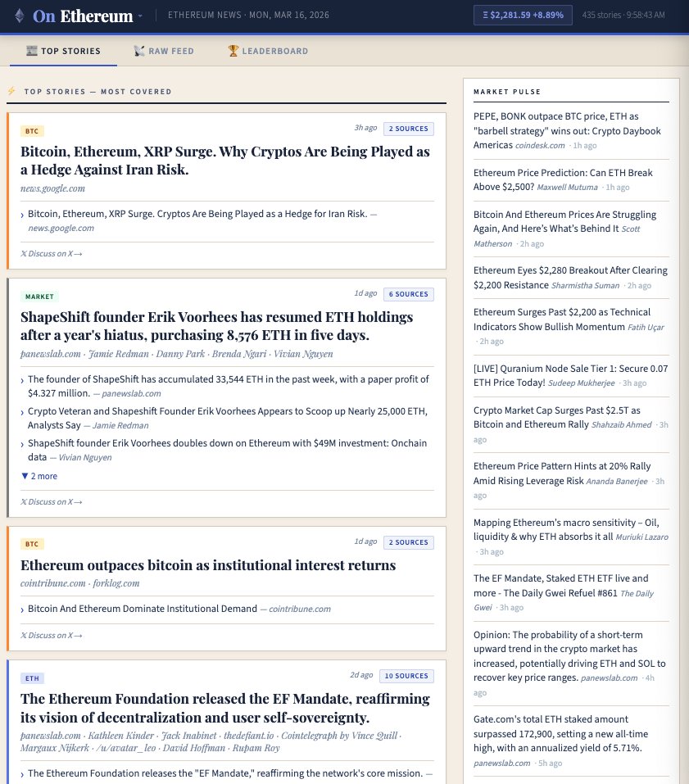Expand the '2 more' sources list
This screenshot has width=689, height=784.
tap(39, 476)
